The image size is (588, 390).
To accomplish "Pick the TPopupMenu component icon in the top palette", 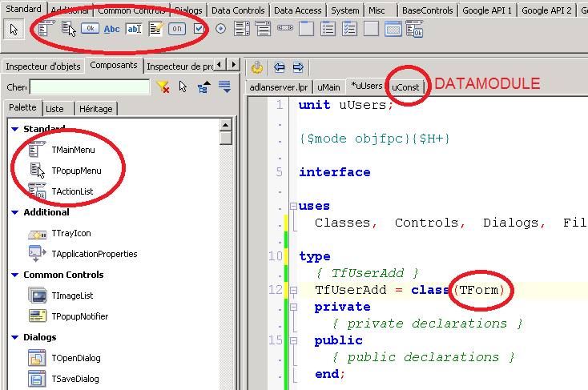I will click(x=69, y=29).
